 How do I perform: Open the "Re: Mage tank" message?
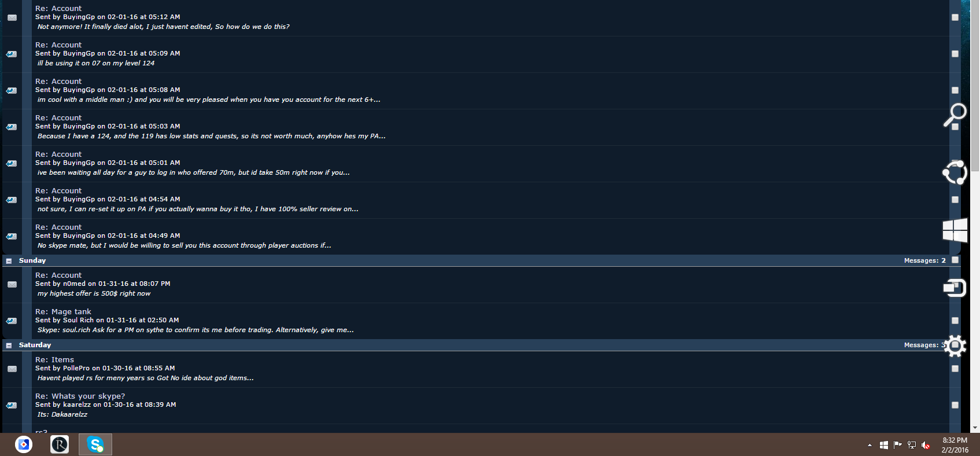63,311
